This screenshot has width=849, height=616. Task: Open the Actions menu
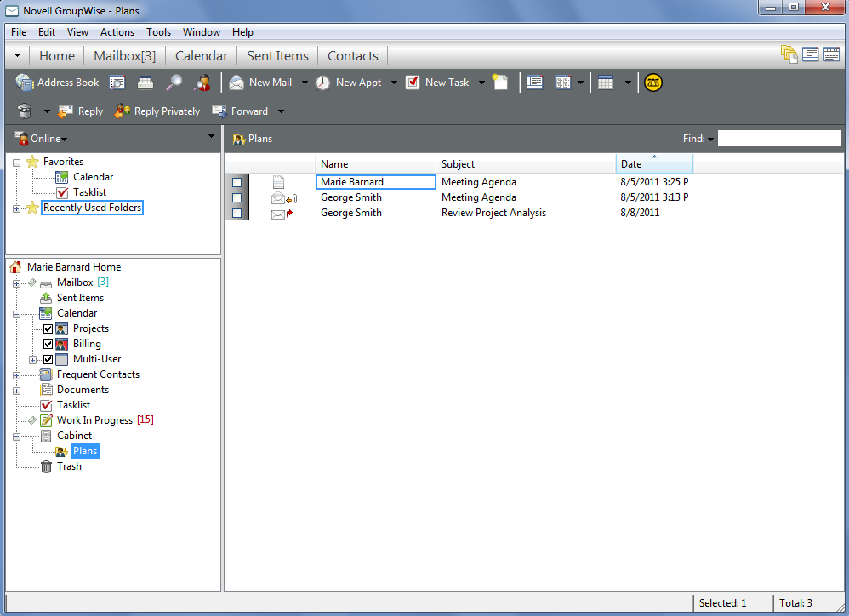tap(117, 32)
